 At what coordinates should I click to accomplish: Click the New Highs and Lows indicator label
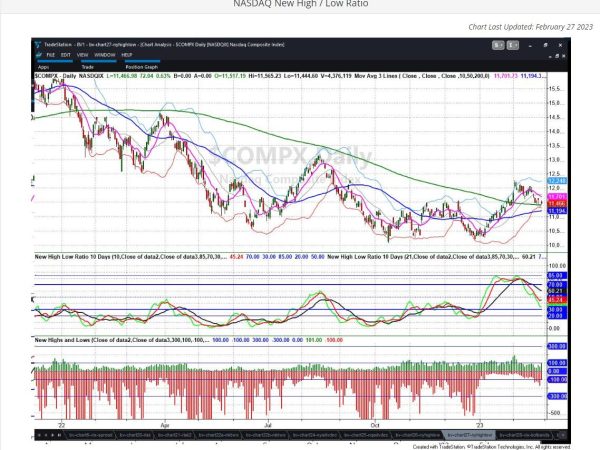[70, 340]
